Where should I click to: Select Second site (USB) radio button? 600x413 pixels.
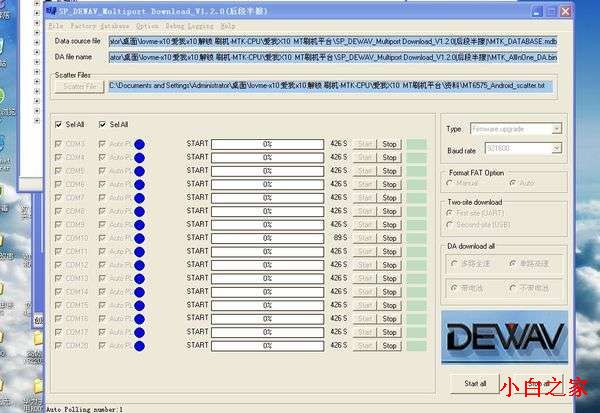click(450, 225)
